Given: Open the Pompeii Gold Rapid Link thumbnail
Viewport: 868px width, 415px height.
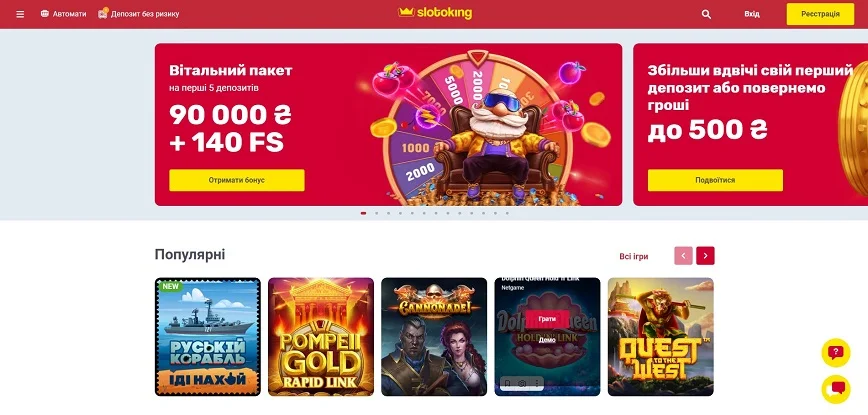Looking at the screenshot, I should pos(321,336).
